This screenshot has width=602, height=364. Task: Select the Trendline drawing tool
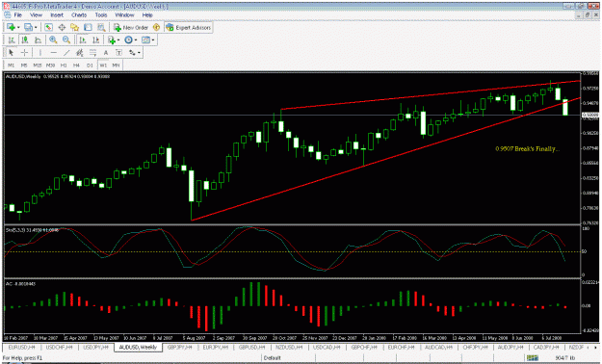pyautogui.click(x=66, y=53)
